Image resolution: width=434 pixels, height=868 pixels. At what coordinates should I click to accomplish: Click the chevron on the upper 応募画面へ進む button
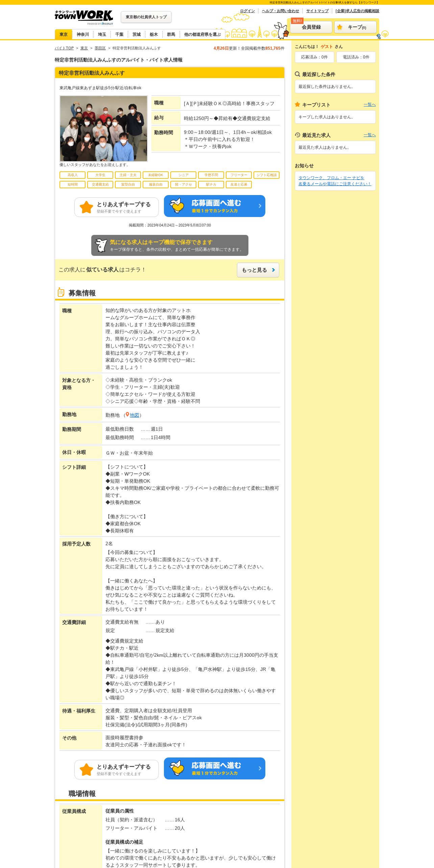click(260, 206)
